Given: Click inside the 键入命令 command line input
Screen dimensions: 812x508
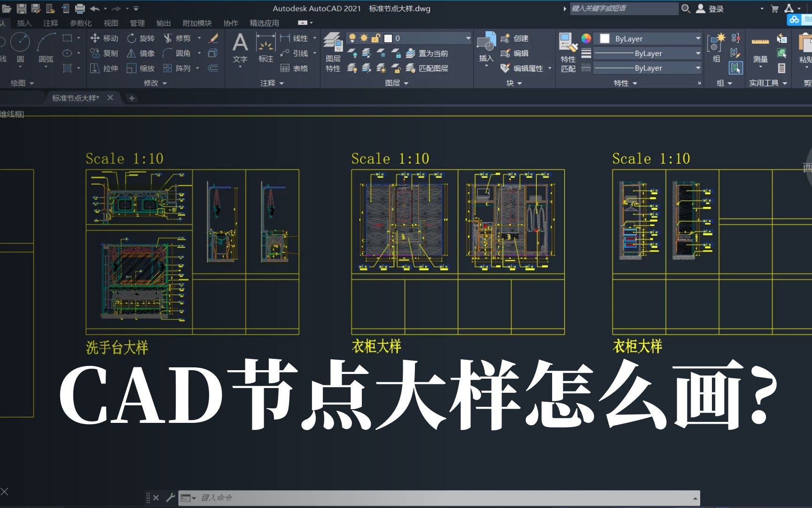Looking at the screenshot, I should click(329, 497).
